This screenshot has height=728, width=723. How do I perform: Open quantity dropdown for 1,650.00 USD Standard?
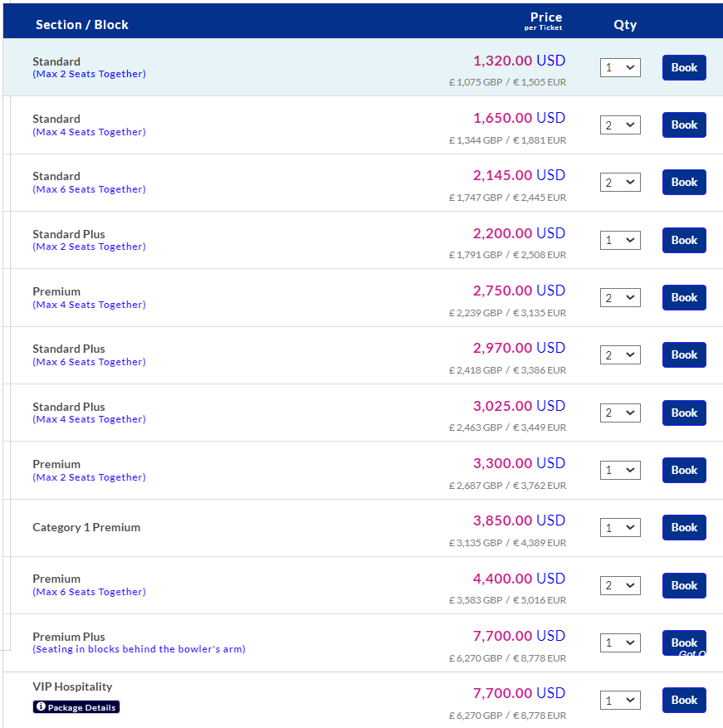point(620,125)
